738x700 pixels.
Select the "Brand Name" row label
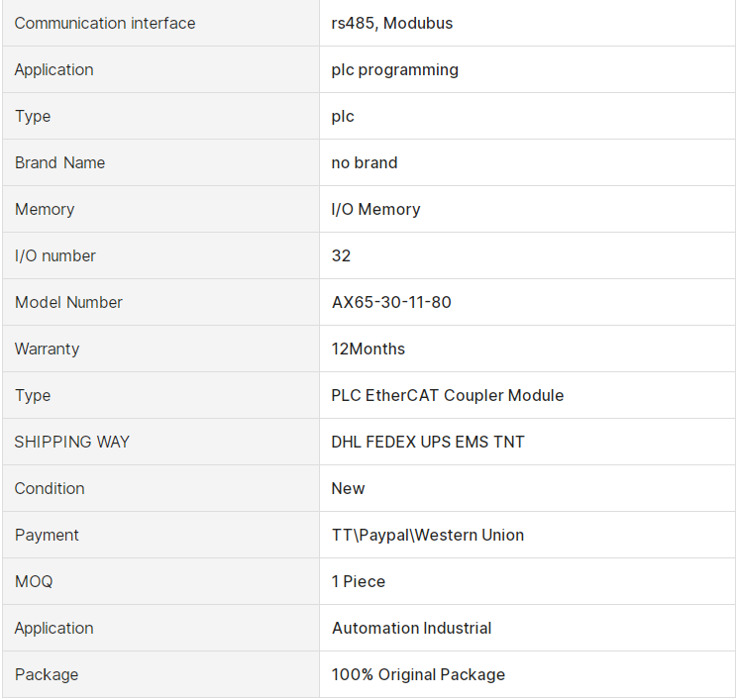click(x=59, y=162)
